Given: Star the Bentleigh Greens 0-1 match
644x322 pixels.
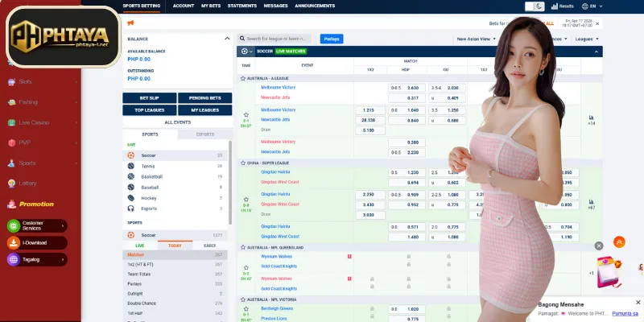Looking at the screenshot, I should tap(246, 309).
